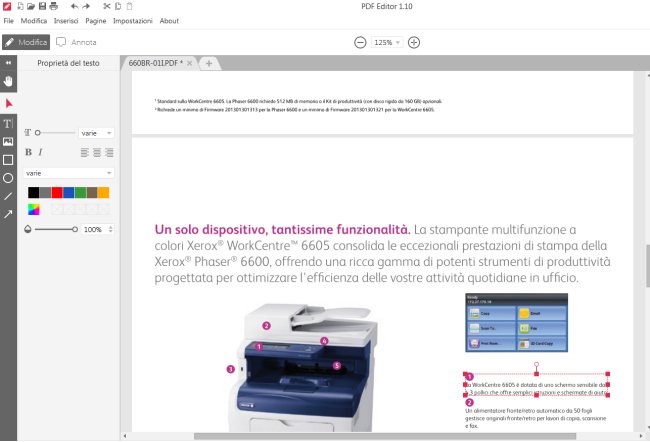This screenshot has height=442, width=650.
Task: Click the touchscreen display image
Action: 517,323
